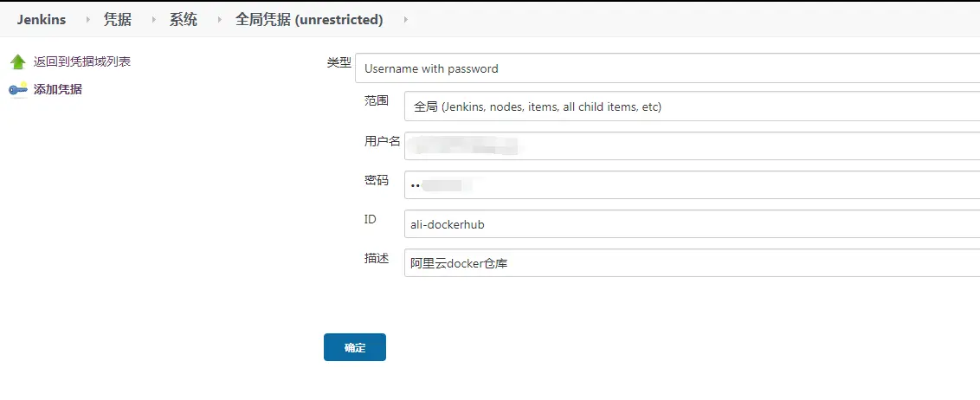Image resolution: width=980 pixels, height=400 pixels.
Task: Click the key icon for adding credentials
Action: [x=17, y=89]
